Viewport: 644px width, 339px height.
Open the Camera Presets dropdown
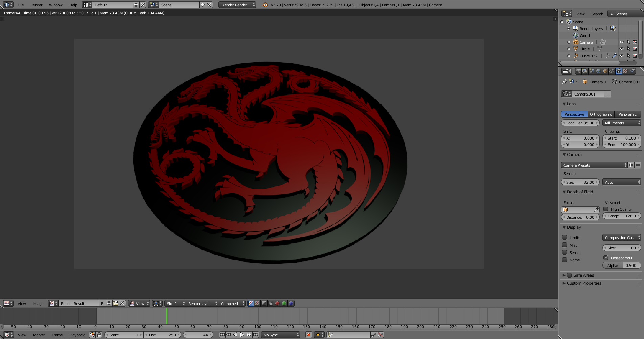coord(594,165)
